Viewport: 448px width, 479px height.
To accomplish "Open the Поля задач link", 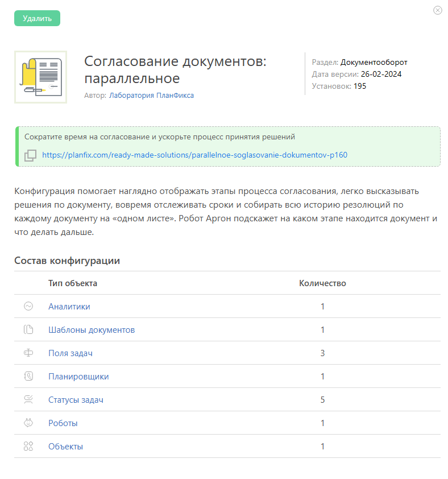I will 70,353.
